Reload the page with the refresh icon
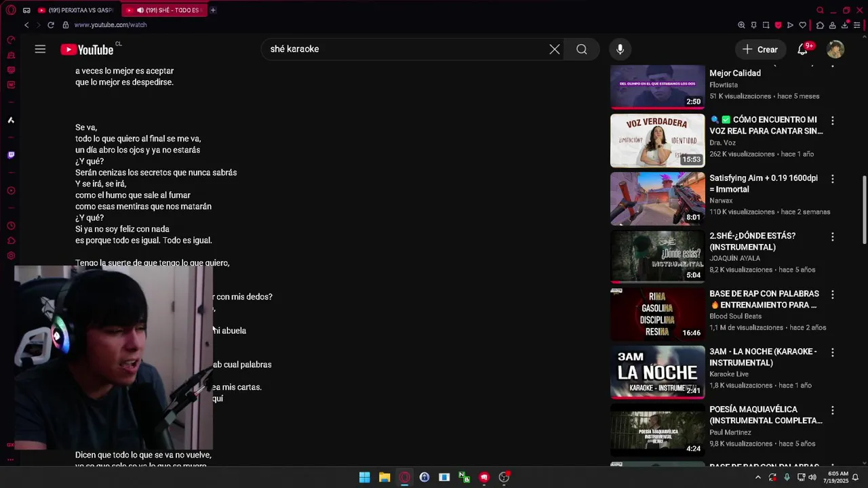Screen dimensions: 868x488 (51, 25)
